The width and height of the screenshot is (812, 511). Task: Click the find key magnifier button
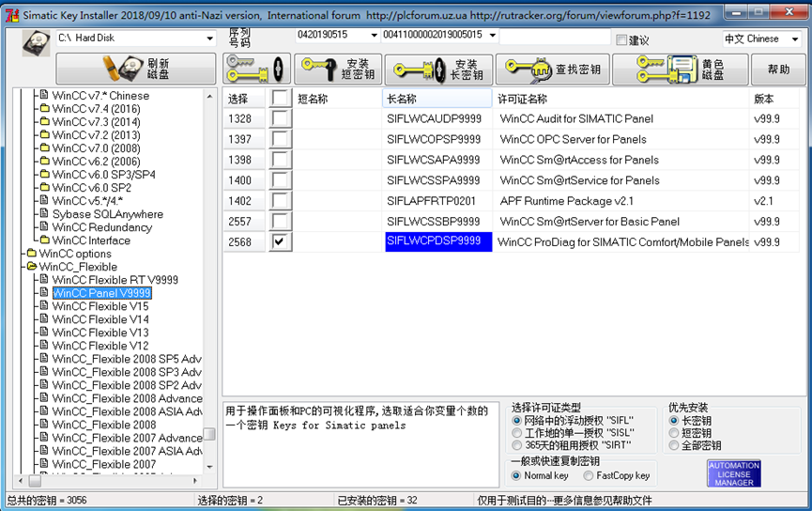(553, 70)
